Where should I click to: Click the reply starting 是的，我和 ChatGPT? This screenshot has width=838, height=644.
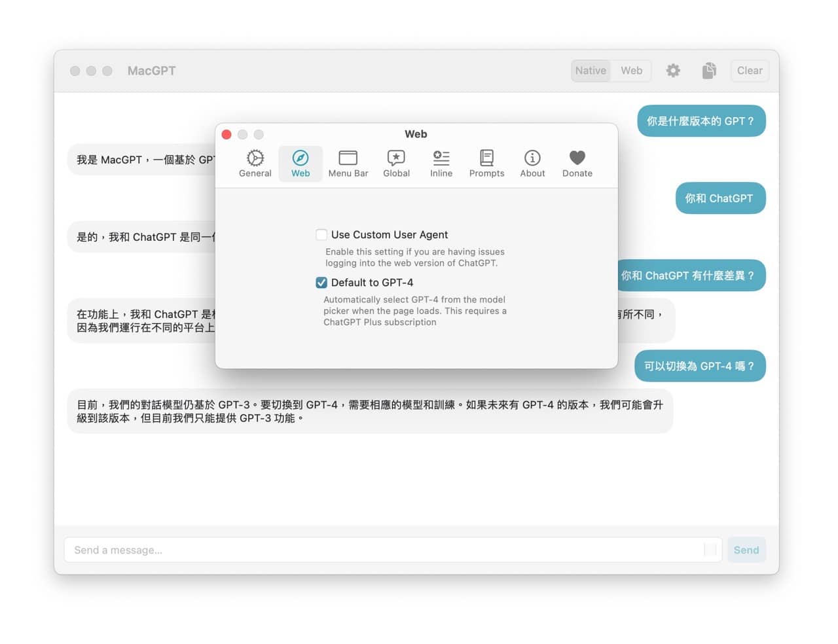pyautogui.click(x=141, y=237)
